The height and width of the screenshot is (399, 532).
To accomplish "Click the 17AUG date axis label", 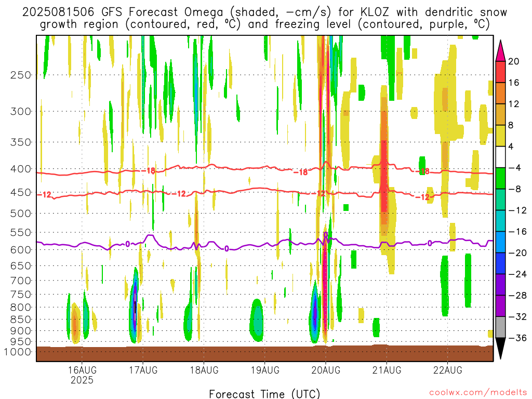I will [143, 370].
